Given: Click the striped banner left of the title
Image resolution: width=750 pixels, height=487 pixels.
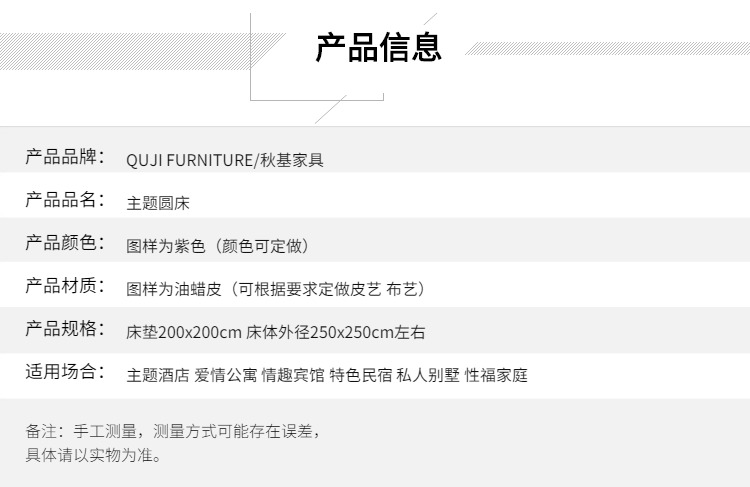Looking at the screenshot, I should tap(142, 51).
